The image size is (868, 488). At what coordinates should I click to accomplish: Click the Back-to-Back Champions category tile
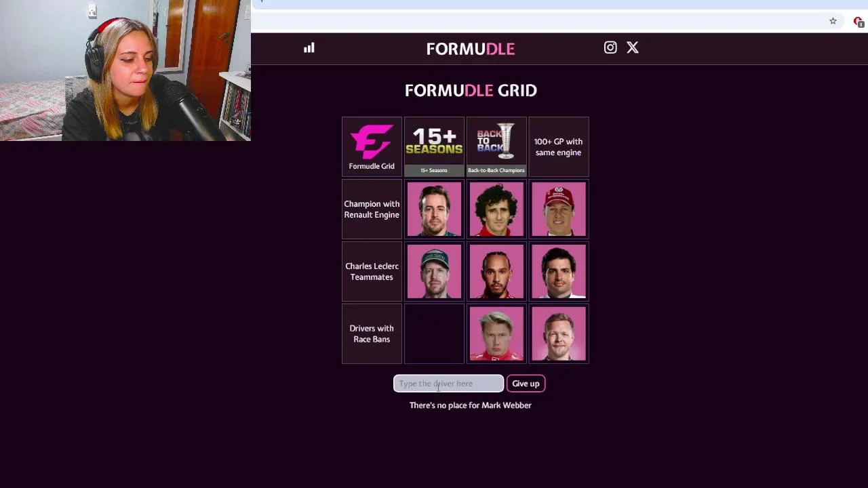[496, 146]
